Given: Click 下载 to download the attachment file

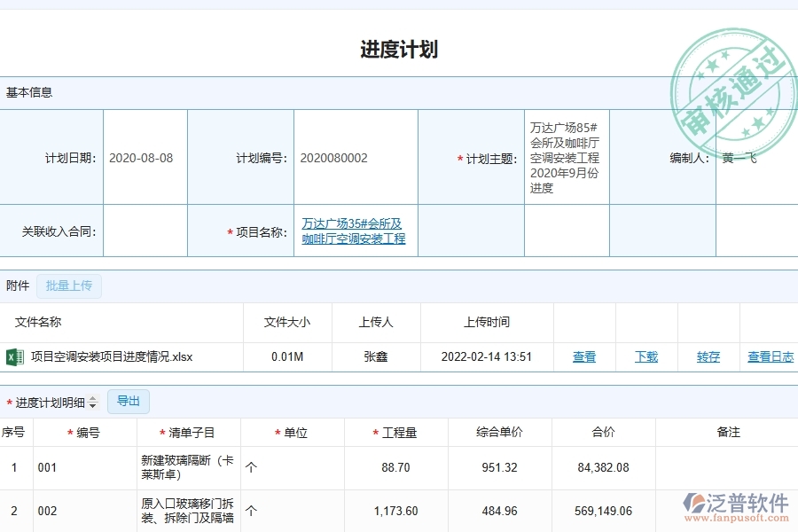Looking at the screenshot, I should 645,356.
